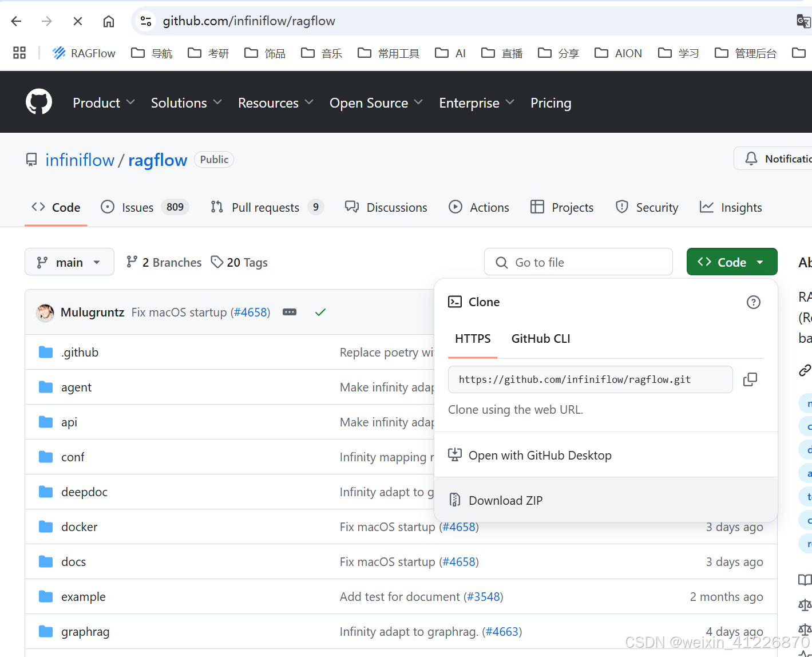812x657 pixels.
Task: Open the Resources dropdown menu
Action: tap(276, 103)
